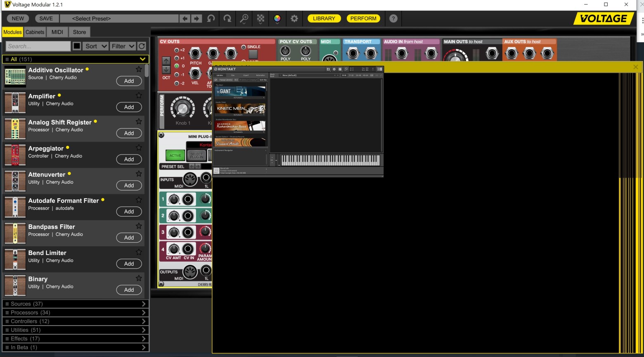Select the -2 octave radio button

point(177,83)
